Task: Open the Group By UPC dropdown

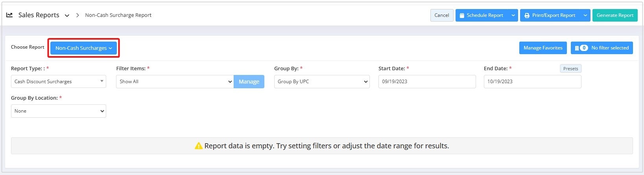Action: click(x=322, y=82)
